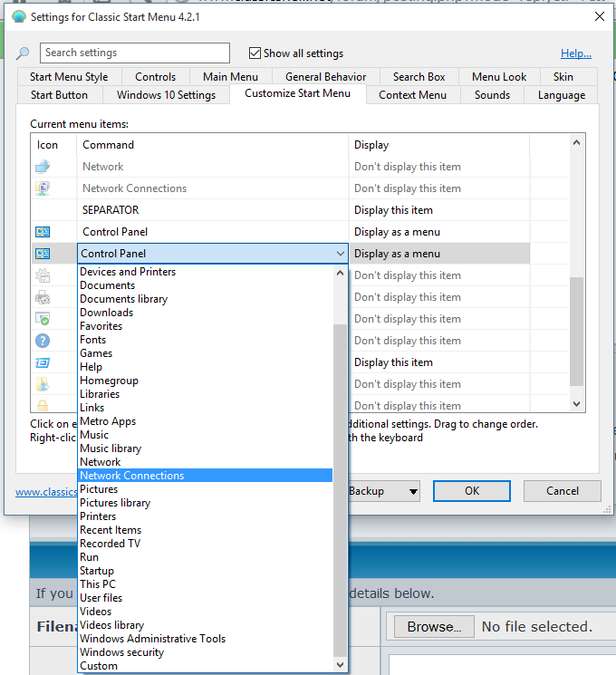Click the Classic Shell title bar icon
Screen dimensions: 616x675
click(x=18, y=17)
